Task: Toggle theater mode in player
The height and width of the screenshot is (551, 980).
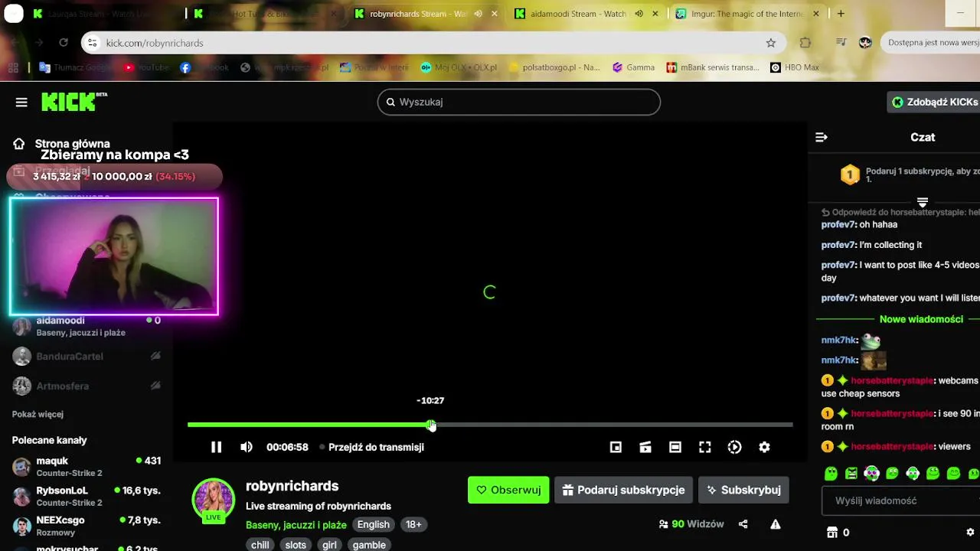Action: (x=675, y=447)
